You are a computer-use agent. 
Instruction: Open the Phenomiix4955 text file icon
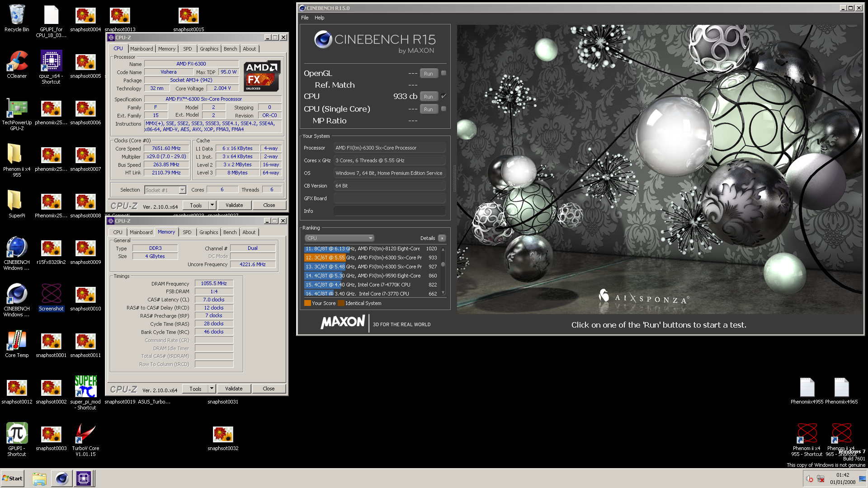[807, 391]
